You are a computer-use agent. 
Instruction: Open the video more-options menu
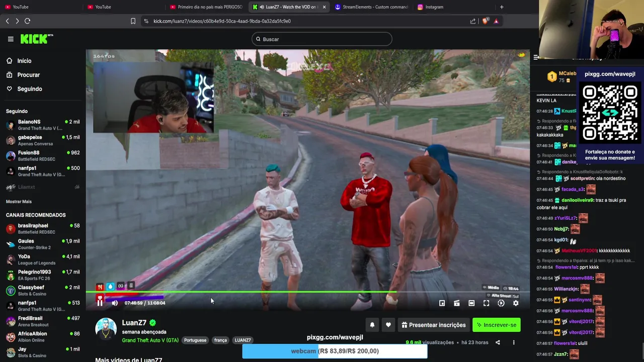[514, 342]
